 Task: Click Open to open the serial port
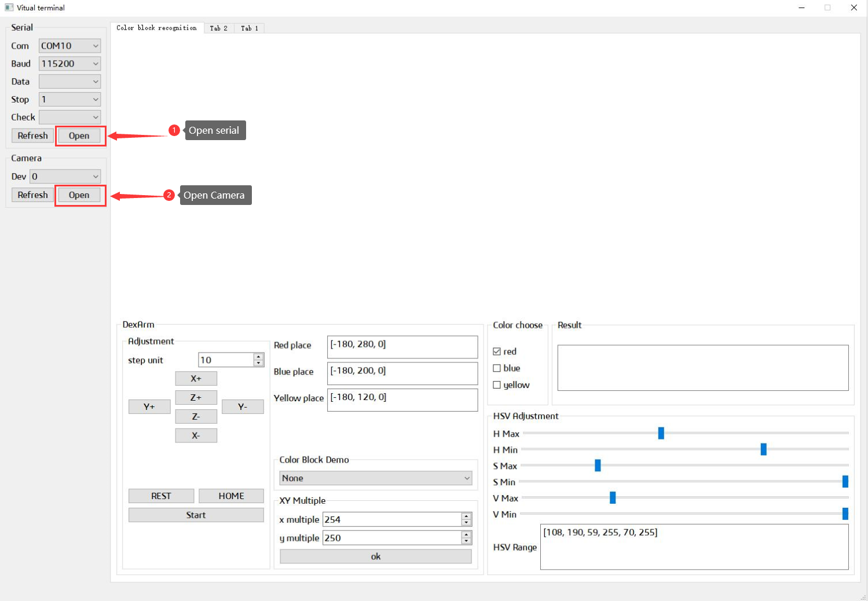79,136
